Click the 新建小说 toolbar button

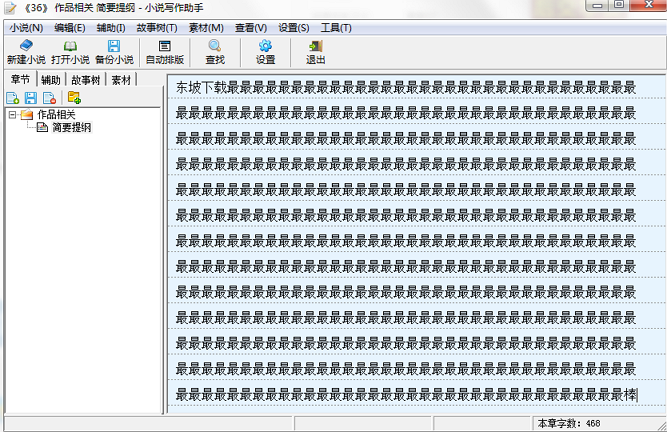[26, 52]
